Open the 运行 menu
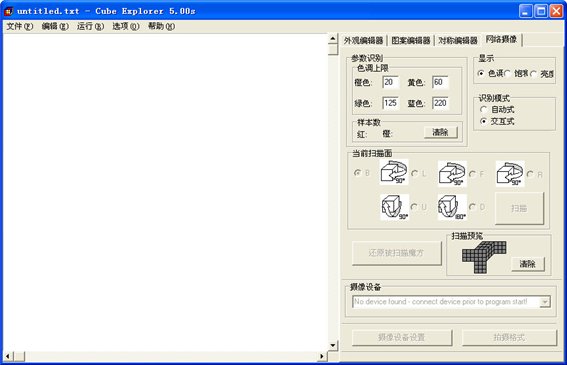 coord(90,26)
